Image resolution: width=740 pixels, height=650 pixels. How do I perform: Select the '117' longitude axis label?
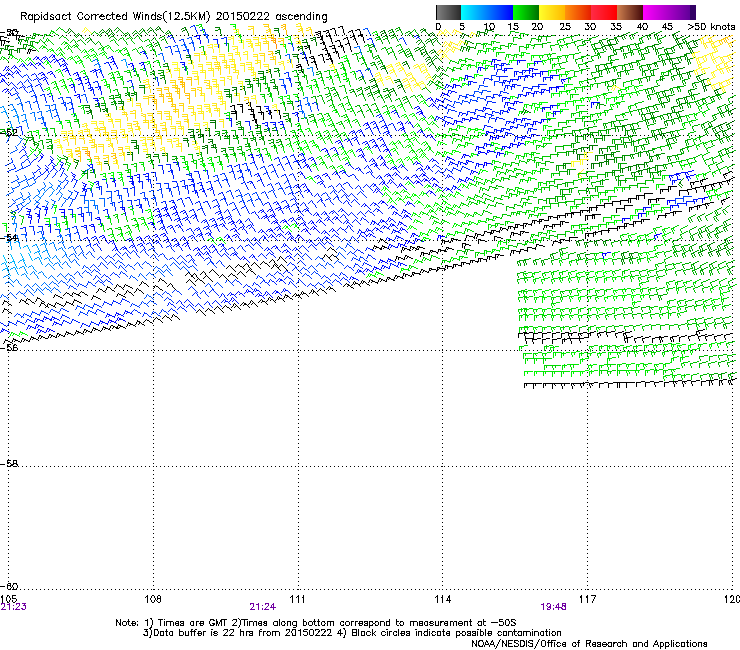point(587,599)
